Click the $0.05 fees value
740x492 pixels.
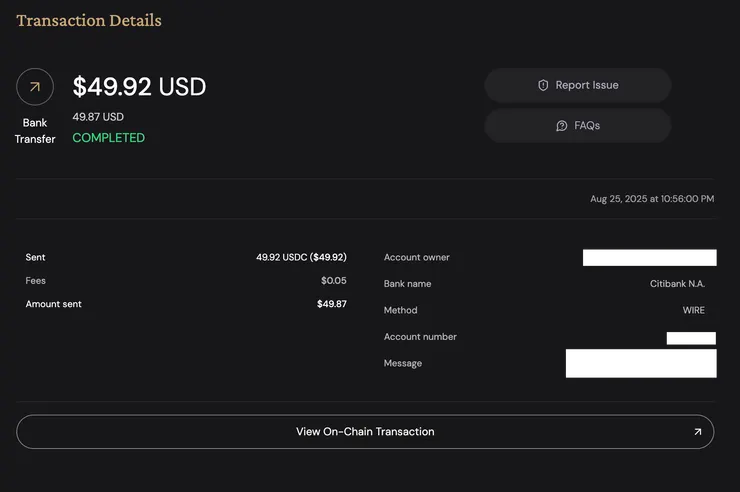pyautogui.click(x=333, y=281)
